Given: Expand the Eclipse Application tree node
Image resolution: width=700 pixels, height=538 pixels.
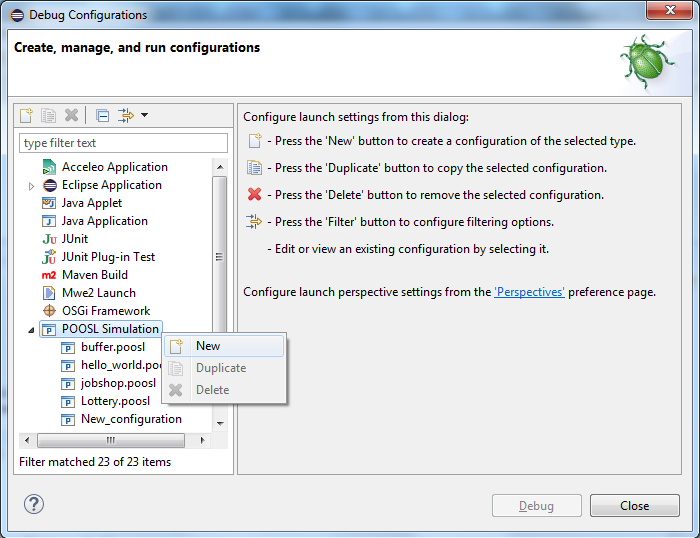Looking at the screenshot, I should [x=31, y=186].
